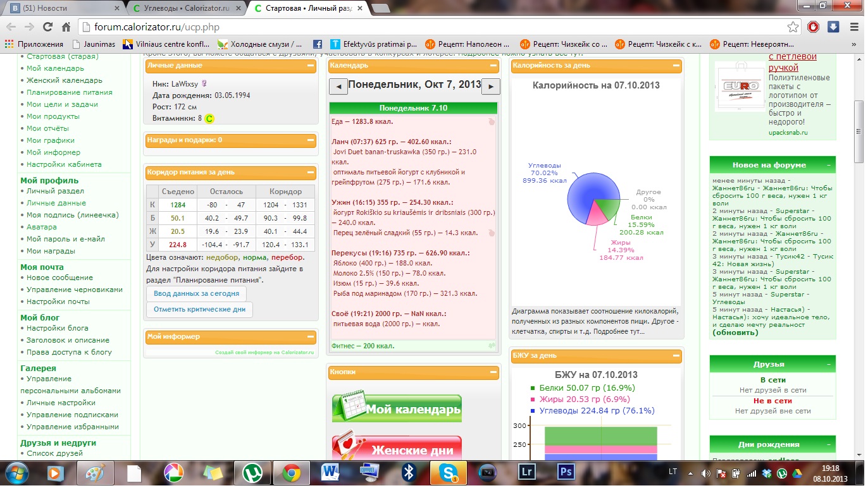Click Ввод данных за сегодня button
This screenshot has width=868, height=488.
click(196, 293)
